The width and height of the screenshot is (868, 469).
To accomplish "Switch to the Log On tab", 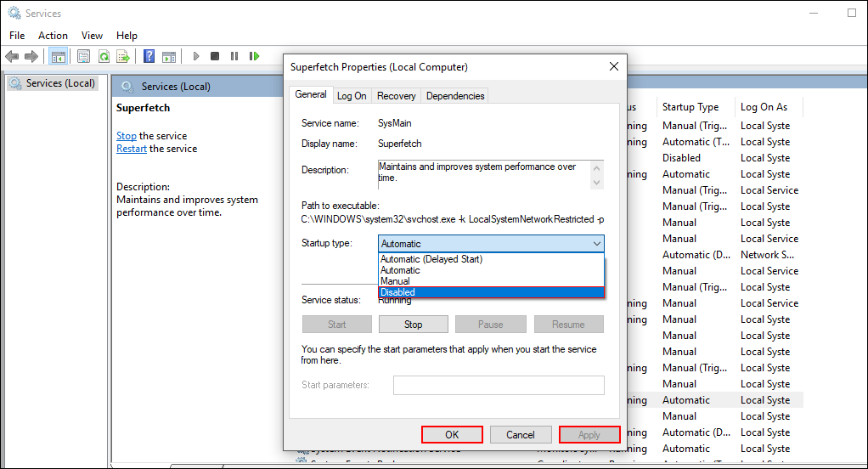I will [352, 96].
